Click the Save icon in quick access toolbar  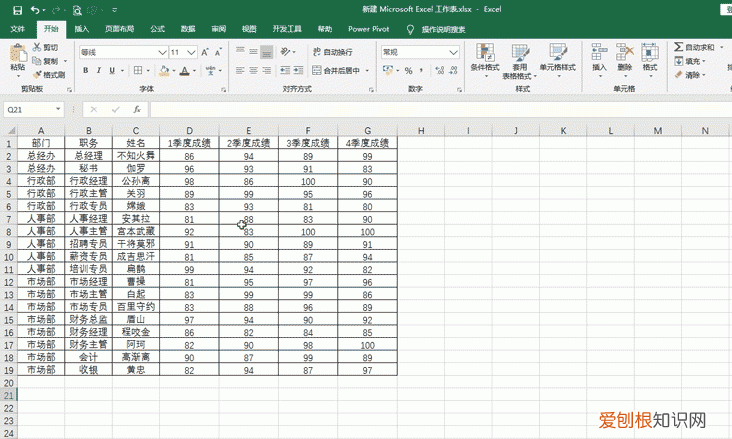coord(18,9)
